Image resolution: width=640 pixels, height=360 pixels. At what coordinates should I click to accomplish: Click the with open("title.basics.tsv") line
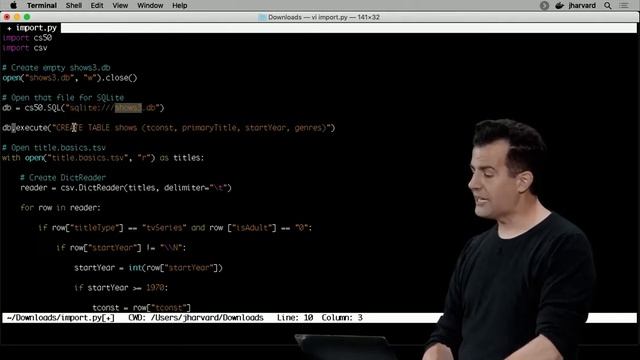click(103, 158)
